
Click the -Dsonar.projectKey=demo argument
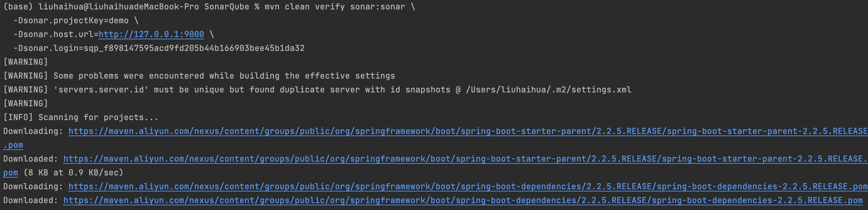71,20
